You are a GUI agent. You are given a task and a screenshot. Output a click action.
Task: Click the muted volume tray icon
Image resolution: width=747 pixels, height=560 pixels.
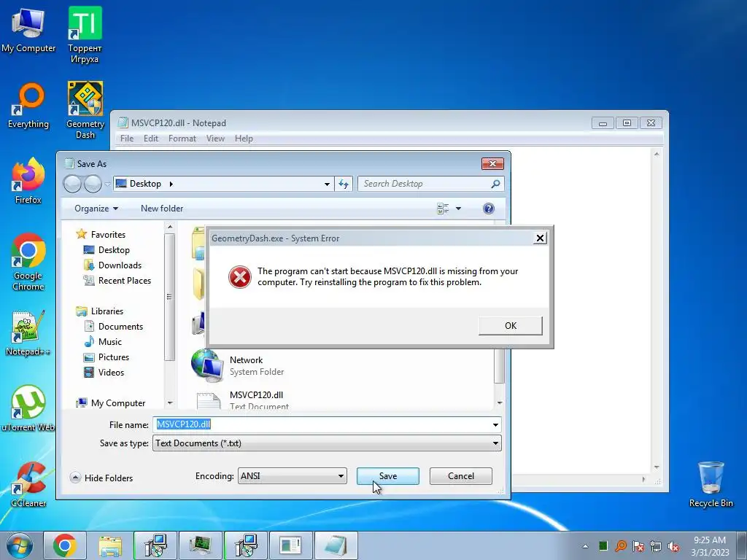[673, 546]
